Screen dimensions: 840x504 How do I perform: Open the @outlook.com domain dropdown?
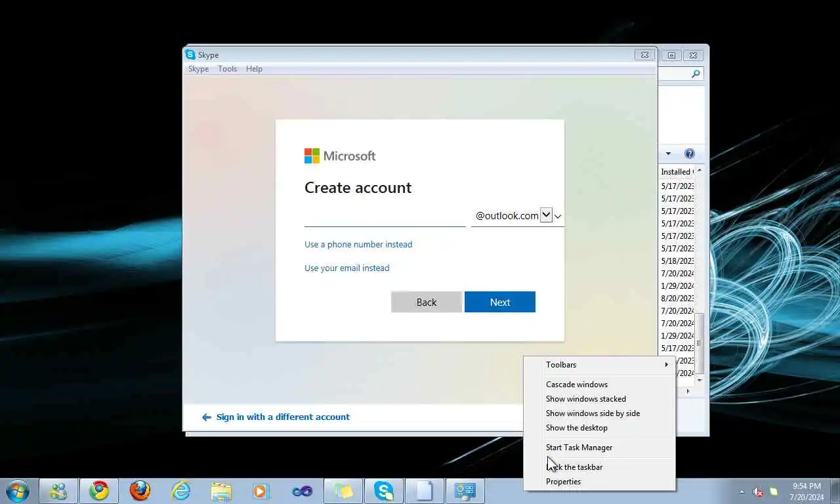click(x=546, y=215)
